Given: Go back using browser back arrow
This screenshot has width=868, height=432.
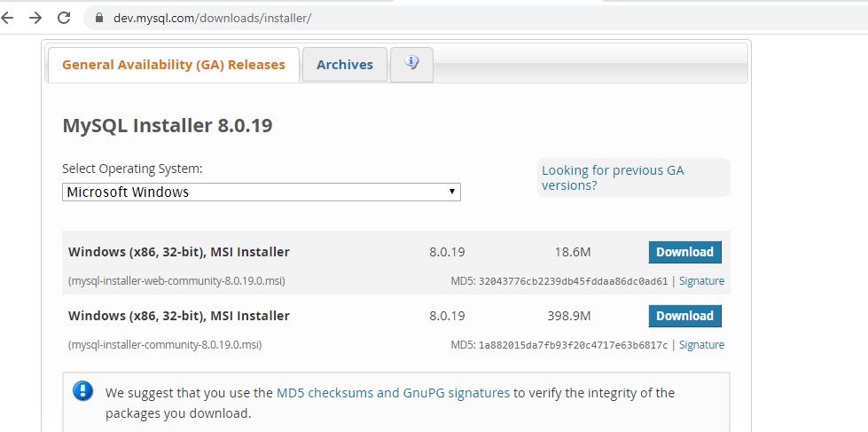Looking at the screenshot, I should click(6, 18).
